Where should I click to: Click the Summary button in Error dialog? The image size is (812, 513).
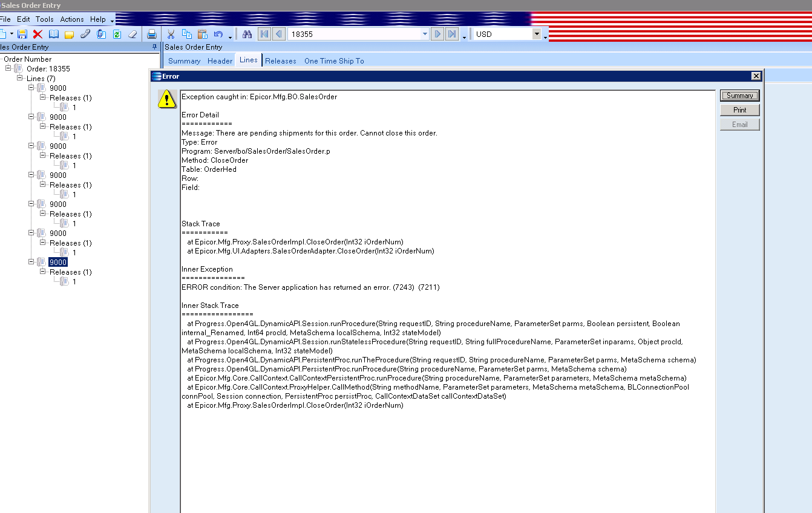[x=739, y=96]
